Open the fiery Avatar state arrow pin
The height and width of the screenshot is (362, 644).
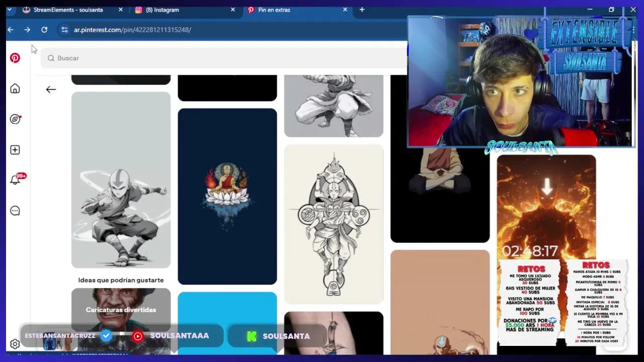point(546,206)
